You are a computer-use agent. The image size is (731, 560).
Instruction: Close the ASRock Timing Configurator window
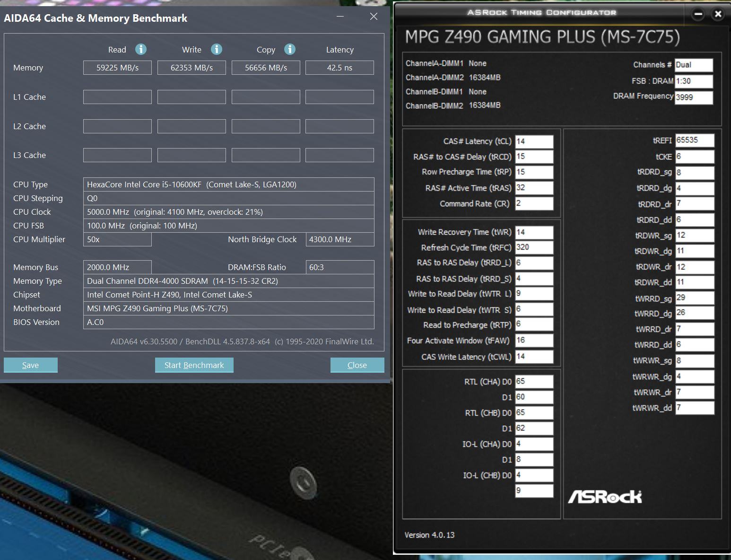point(718,14)
